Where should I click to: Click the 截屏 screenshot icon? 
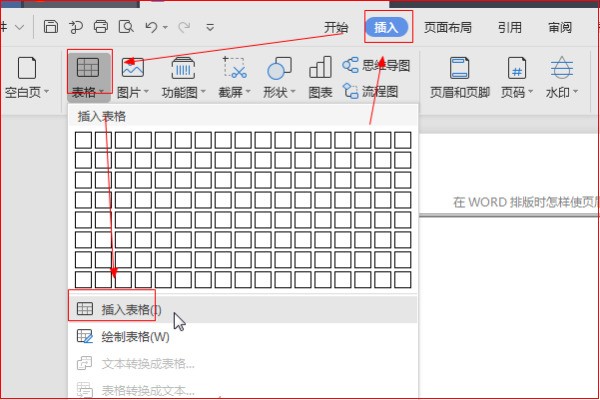pos(234,68)
